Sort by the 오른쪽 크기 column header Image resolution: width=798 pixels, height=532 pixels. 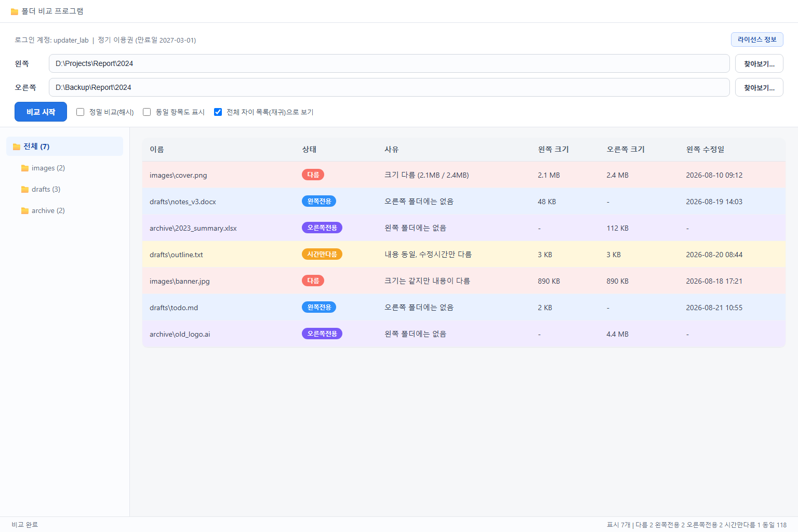(626, 150)
